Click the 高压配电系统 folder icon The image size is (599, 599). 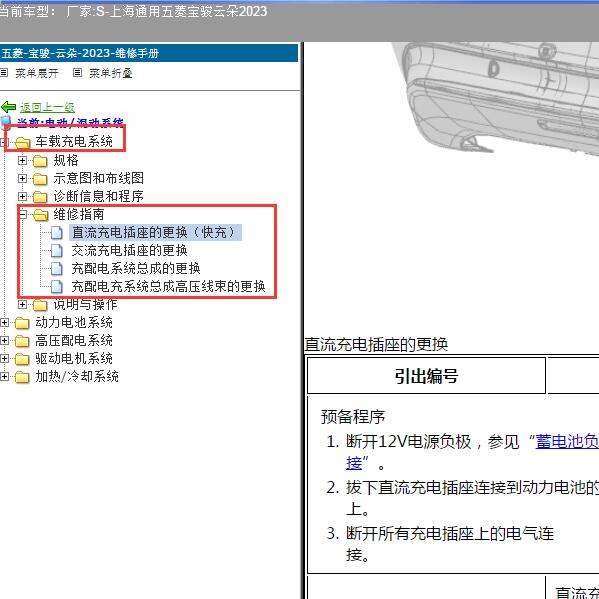pyautogui.click(x=22, y=341)
